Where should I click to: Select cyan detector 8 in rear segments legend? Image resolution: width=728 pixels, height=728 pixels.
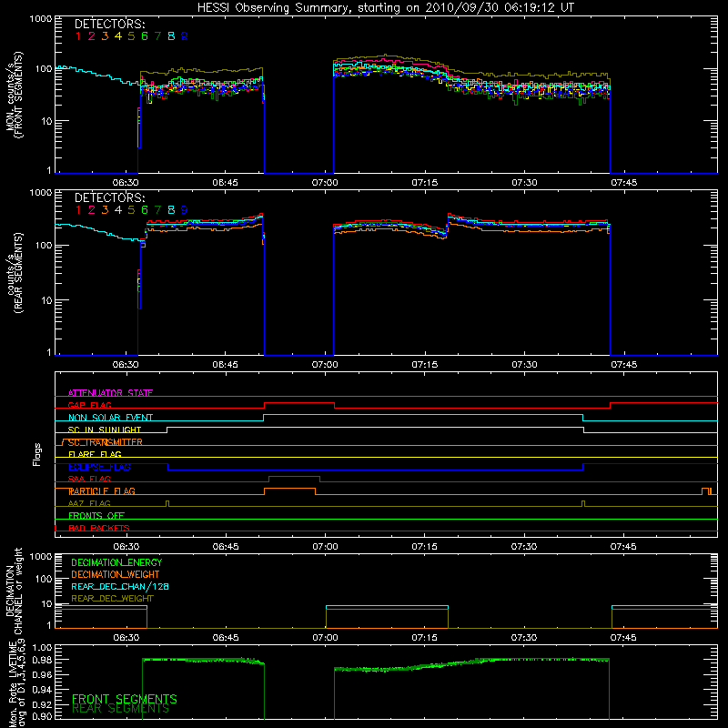coord(171,210)
